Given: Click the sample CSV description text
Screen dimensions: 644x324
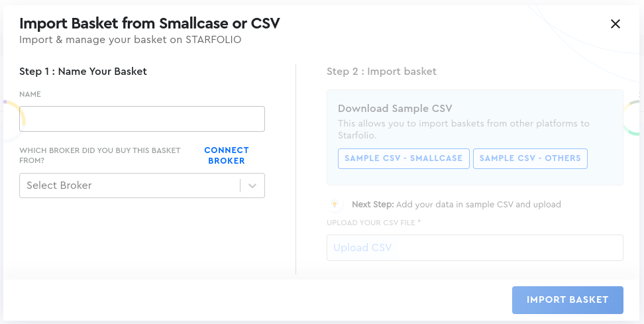Looking at the screenshot, I should 463,129.
